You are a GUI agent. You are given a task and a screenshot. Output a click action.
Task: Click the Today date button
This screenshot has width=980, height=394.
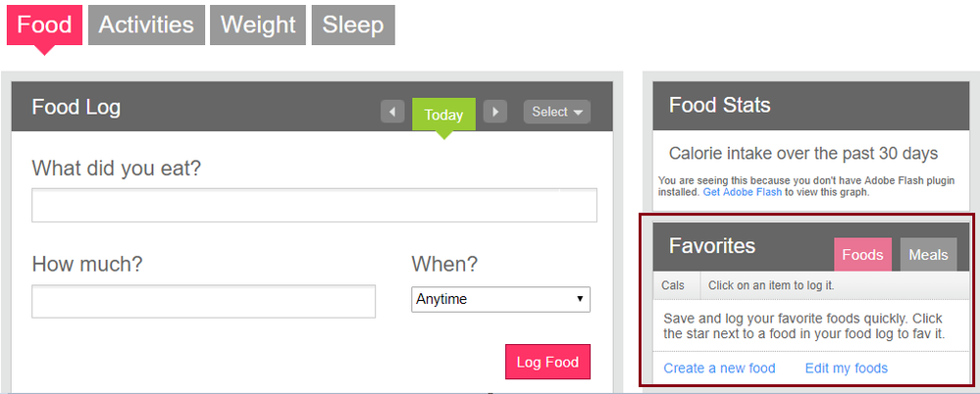point(443,115)
